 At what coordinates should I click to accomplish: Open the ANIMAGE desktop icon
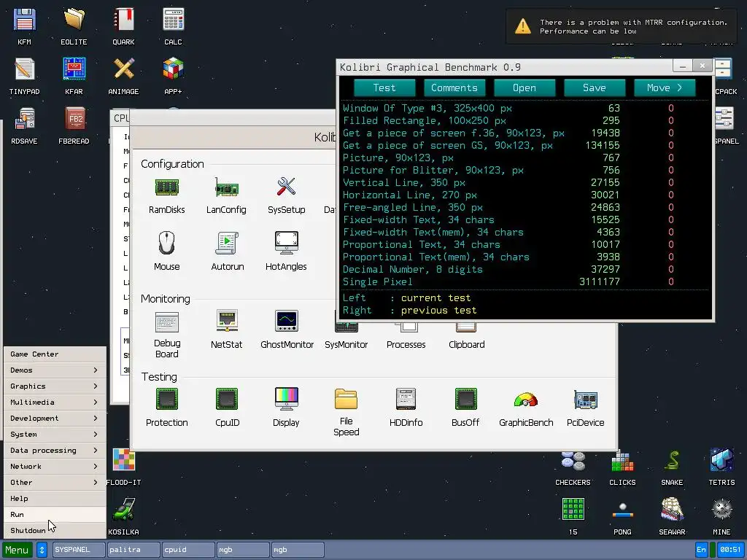(123, 69)
